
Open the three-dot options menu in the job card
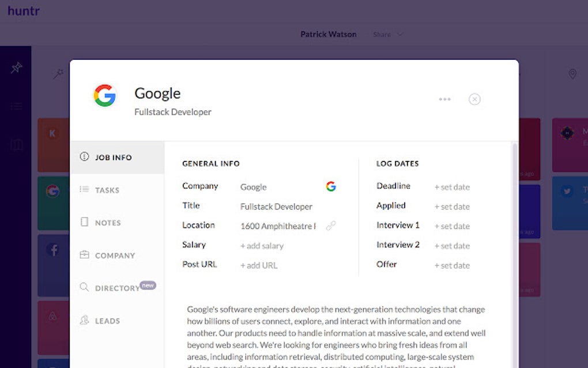pos(444,99)
